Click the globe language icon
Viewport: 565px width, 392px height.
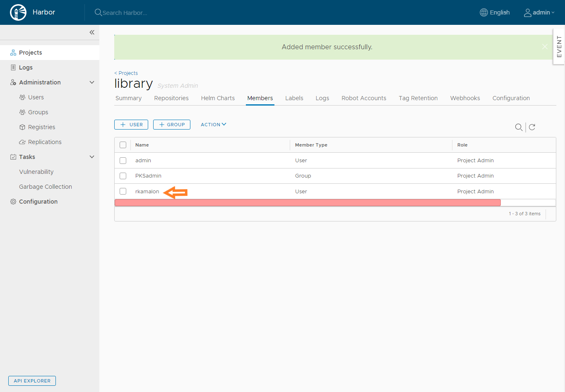tap(483, 12)
